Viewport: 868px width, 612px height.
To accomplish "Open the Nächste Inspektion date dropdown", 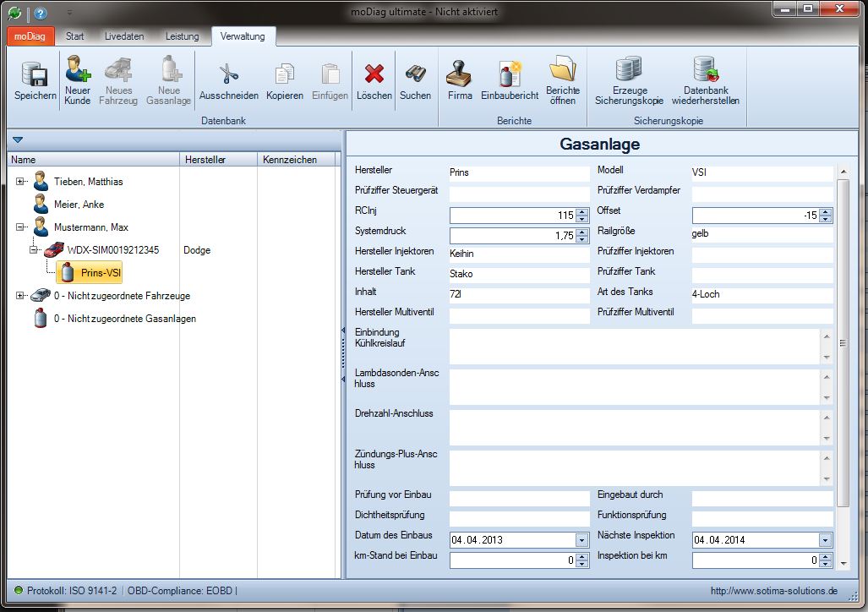I will (x=824, y=540).
